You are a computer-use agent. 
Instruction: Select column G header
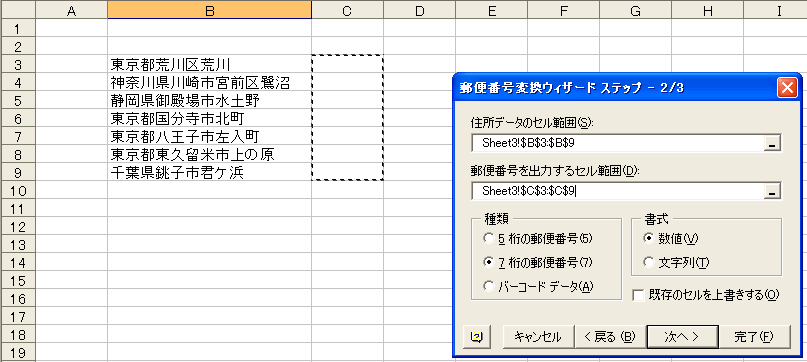(636, 11)
